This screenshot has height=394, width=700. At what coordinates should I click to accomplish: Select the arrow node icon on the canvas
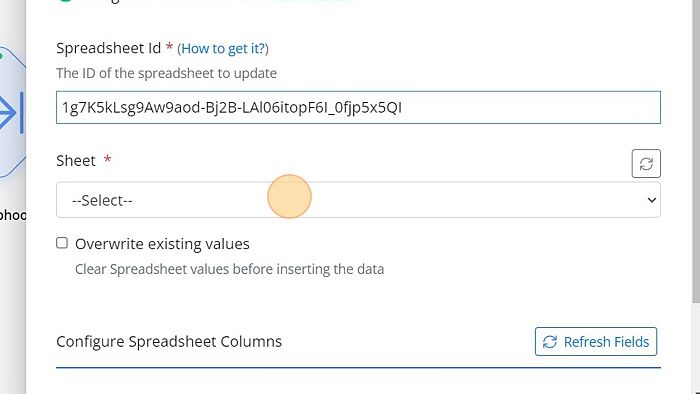pos(11,112)
